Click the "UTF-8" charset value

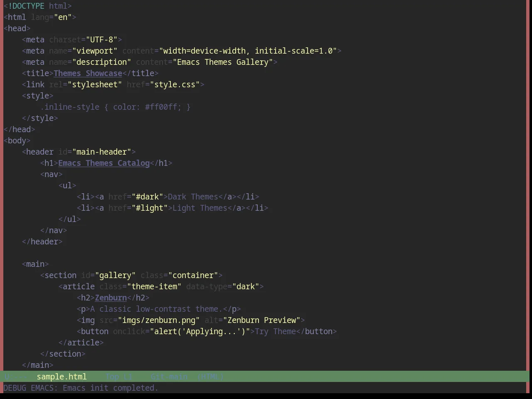[101, 39]
